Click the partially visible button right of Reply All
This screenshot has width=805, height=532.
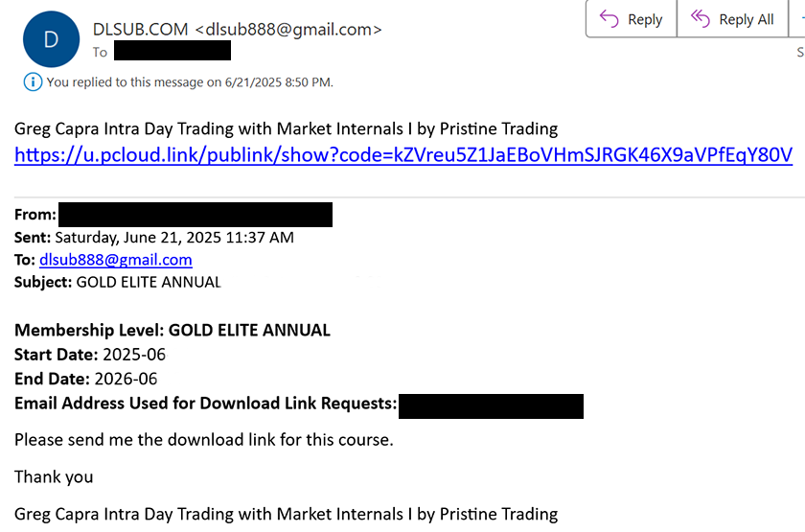797,19
